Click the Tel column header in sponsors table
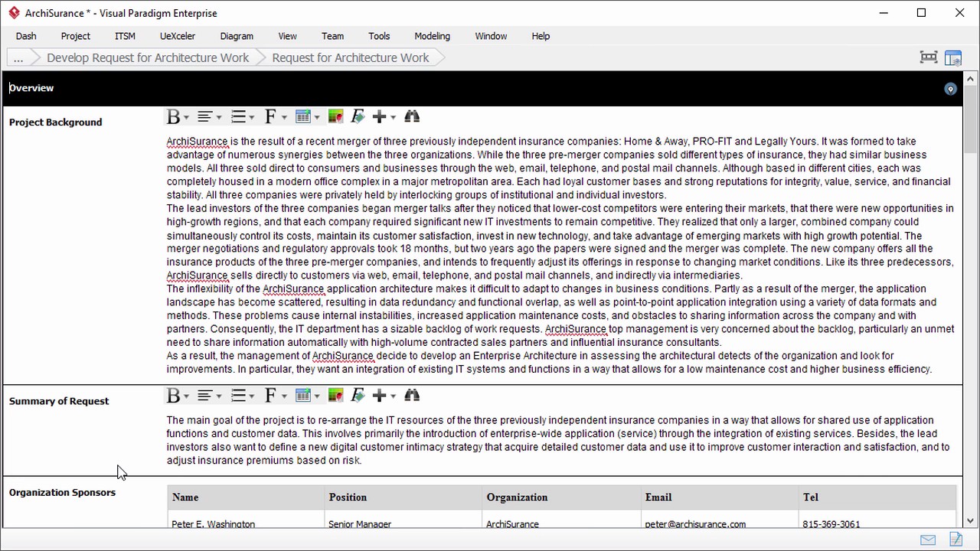 point(877,497)
